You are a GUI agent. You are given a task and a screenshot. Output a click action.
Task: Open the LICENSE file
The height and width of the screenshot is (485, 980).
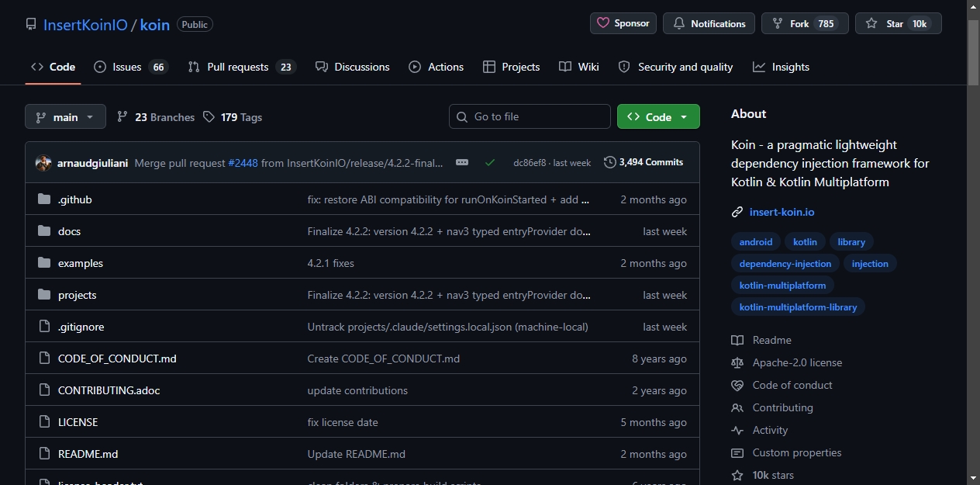point(78,422)
